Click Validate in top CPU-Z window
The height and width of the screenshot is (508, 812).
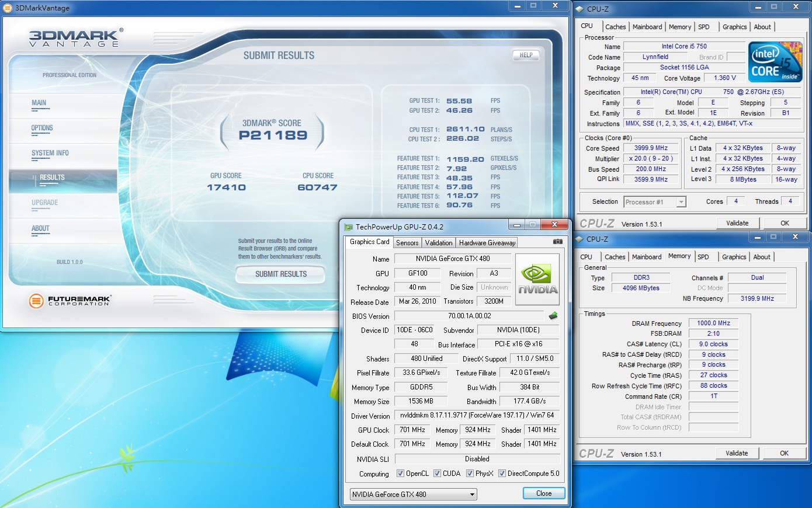click(x=737, y=223)
